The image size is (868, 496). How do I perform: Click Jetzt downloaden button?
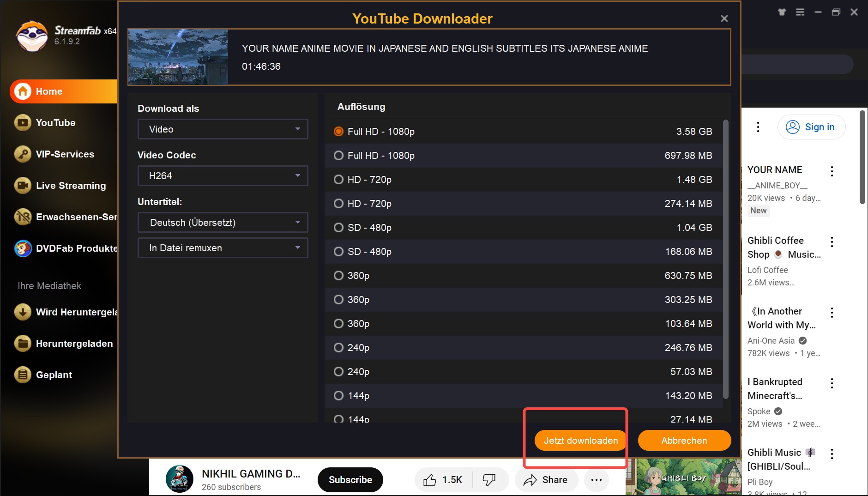point(580,441)
